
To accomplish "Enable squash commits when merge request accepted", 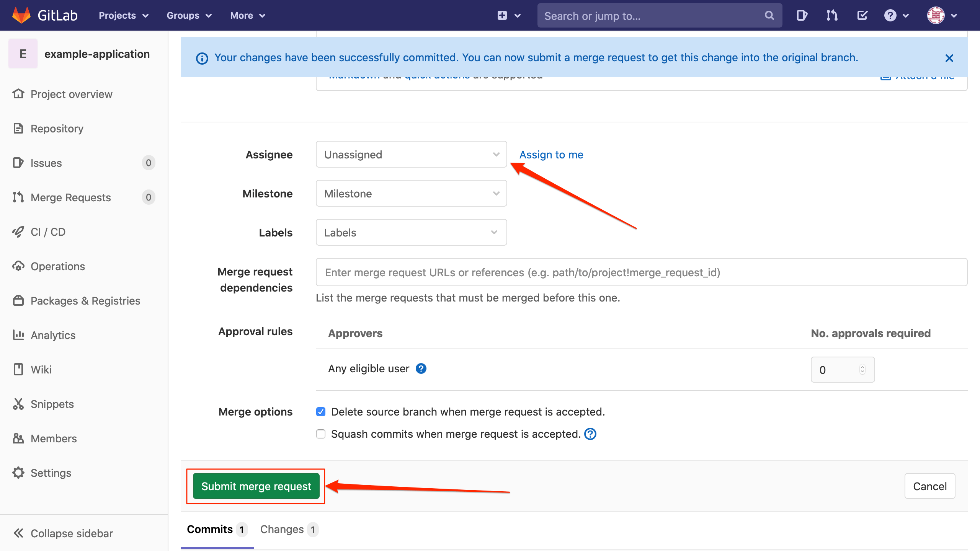I will point(320,434).
